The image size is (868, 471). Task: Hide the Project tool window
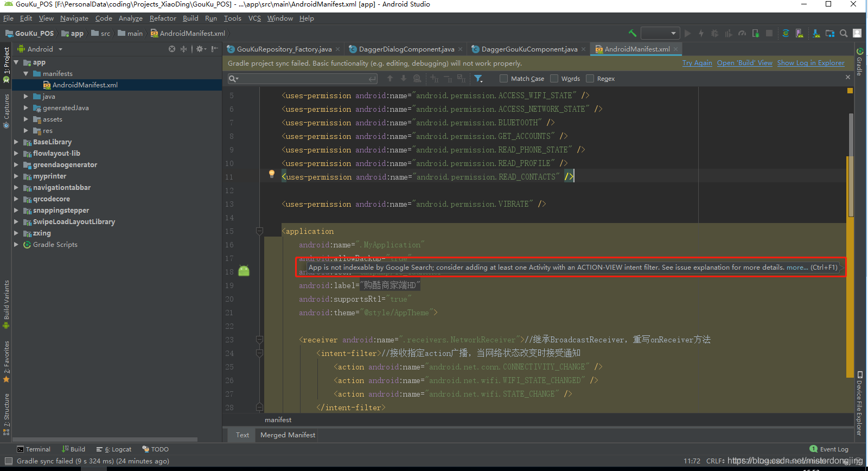(x=215, y=49)
